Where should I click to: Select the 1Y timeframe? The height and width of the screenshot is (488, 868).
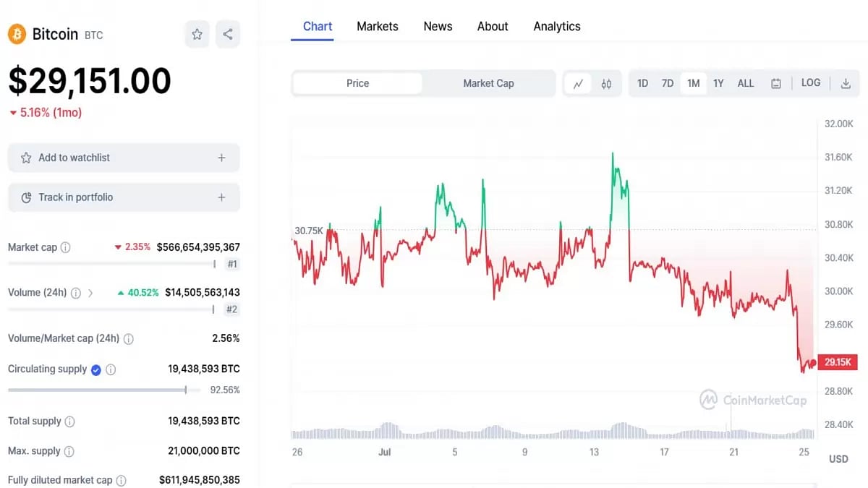(x=718, y=83)
